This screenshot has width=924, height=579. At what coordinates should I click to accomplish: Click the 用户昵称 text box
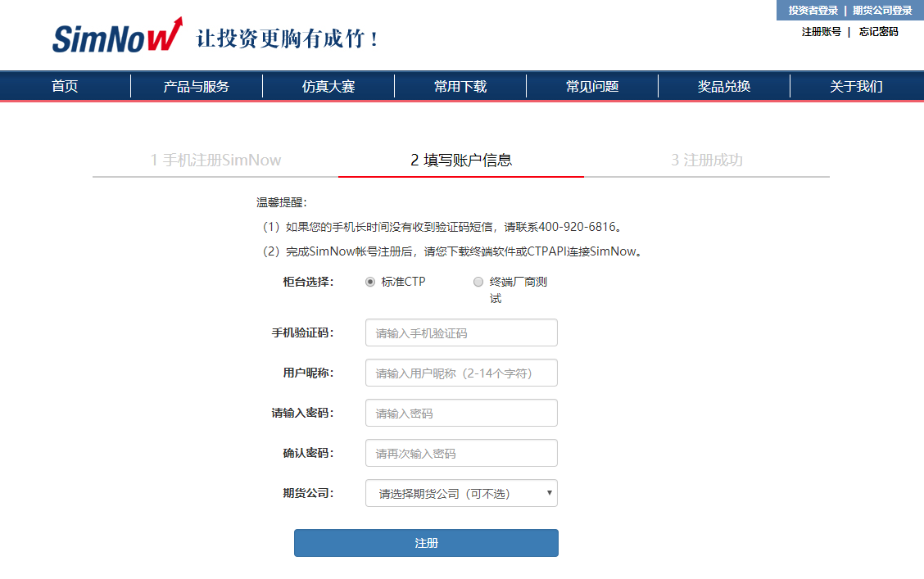[x=461, y=373]
